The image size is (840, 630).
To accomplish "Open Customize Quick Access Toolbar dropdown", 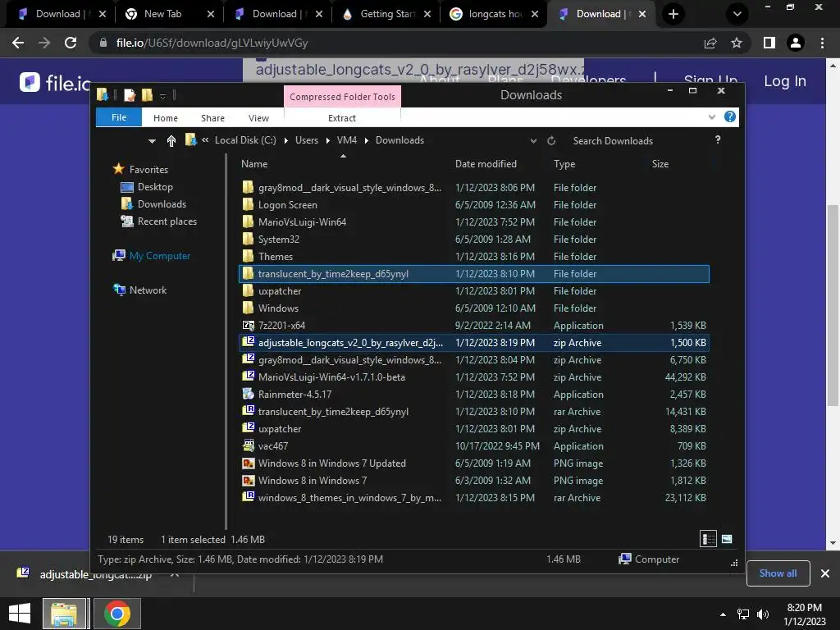I will tap(162, 96).
